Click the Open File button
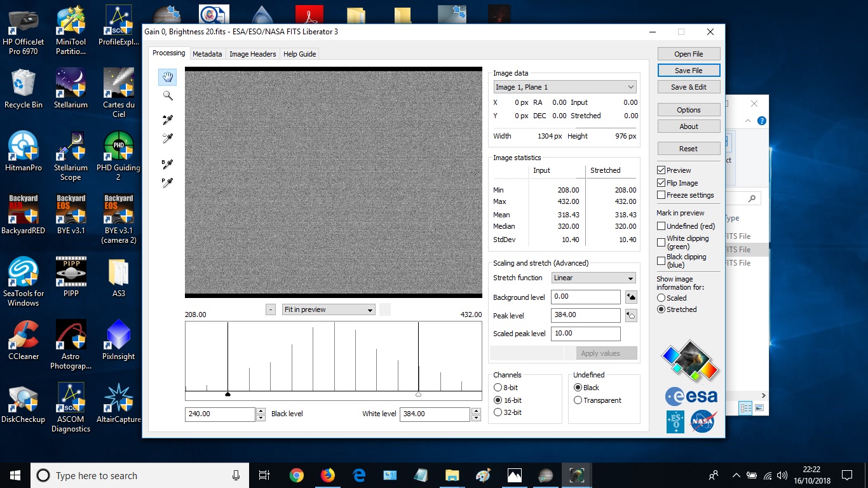868x488 pixels. pos(689,54)
